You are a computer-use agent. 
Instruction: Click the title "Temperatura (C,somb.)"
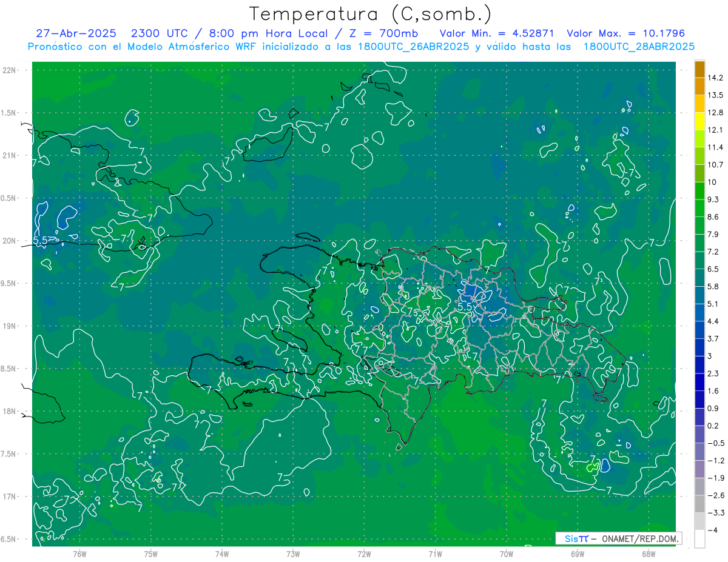(x=370, y=14)
